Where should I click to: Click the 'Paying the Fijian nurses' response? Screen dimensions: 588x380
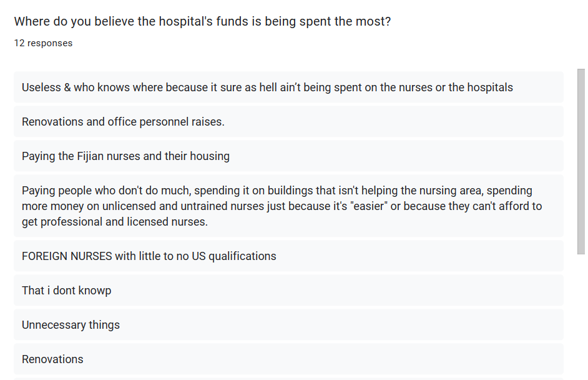point(288,156)
